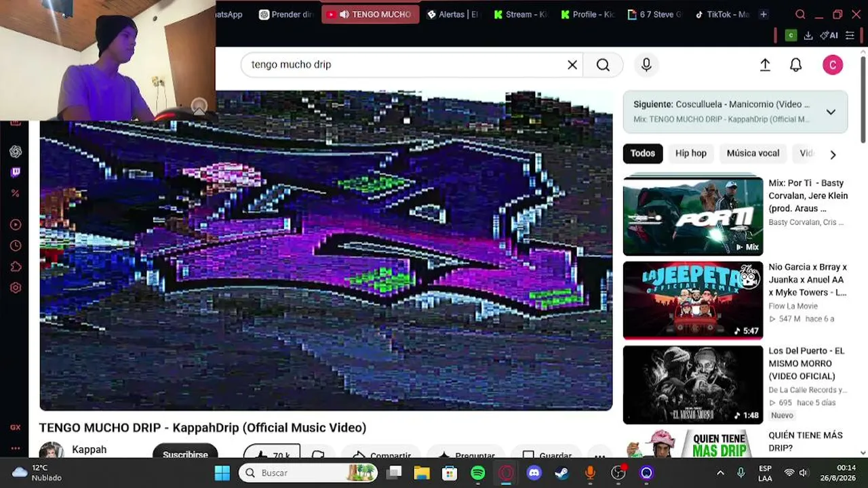Open Easy Setup sliders icon
Screen dimensions: 868x488
tap(850, 35)
